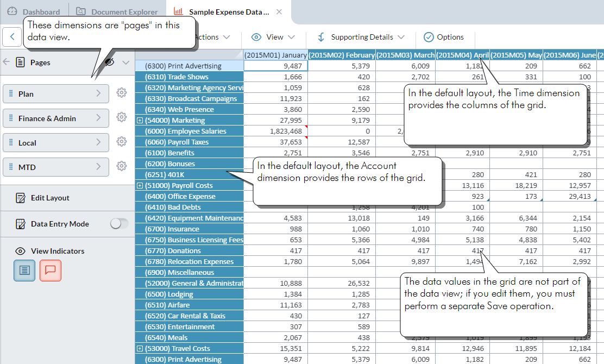Expand the (54000) Marketing row
604x364 pixels.
click(x=140, y=121)
